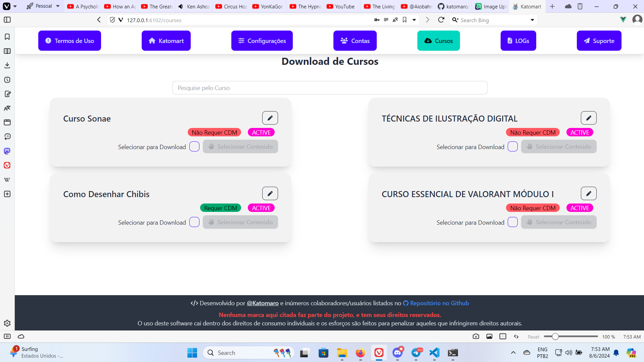Open the Contas page
The height and width of the screenshot is (362, 644).
click(x=355, y=41)
